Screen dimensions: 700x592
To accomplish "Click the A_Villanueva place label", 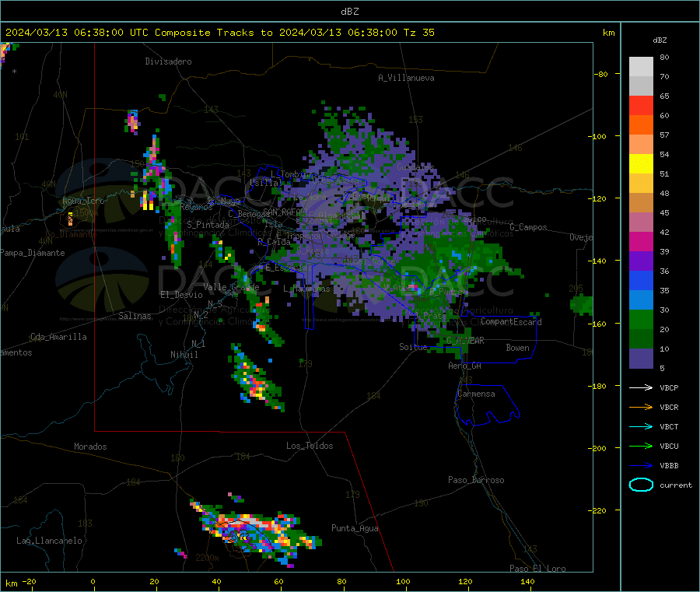I will click(x=406, y=78).
